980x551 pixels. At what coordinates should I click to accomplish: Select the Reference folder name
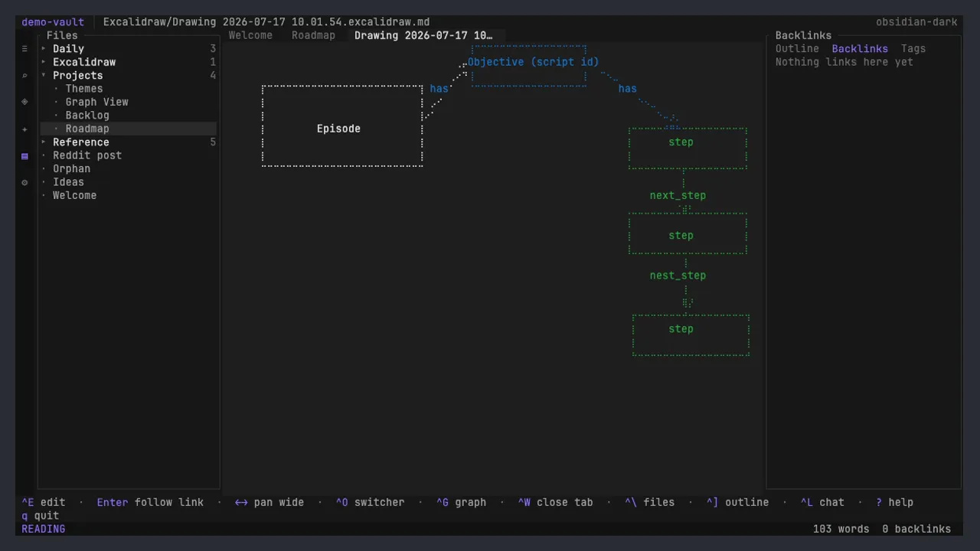80,142
